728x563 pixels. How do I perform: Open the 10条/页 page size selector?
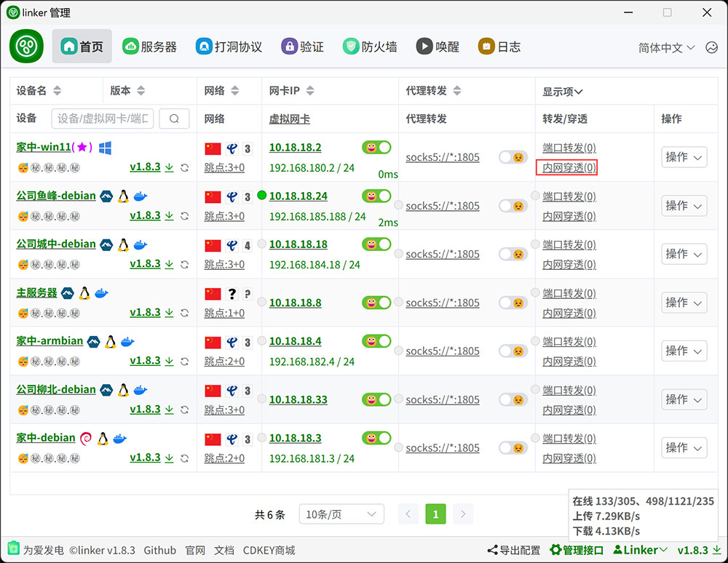click(x=341, y=514)
